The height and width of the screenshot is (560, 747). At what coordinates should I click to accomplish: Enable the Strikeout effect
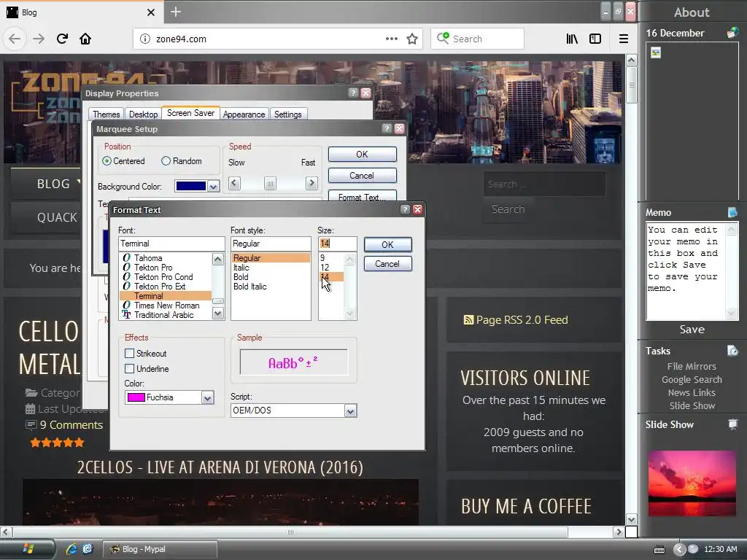(x=129, y=354)
